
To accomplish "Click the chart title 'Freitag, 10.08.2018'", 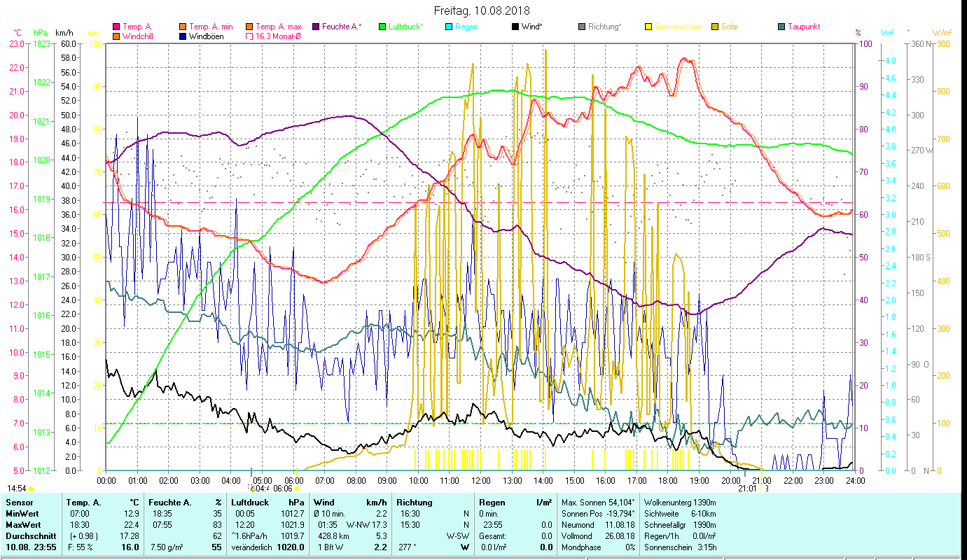I will (482, 10).
